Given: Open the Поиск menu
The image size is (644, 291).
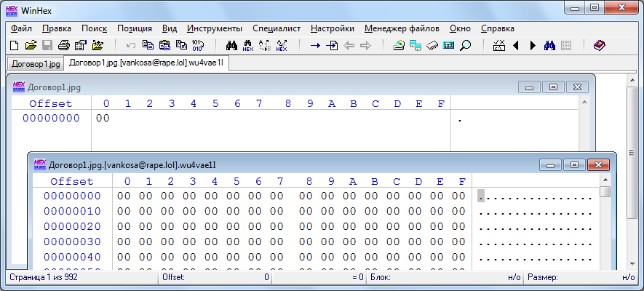Looking at the screenshot, I should coord(95,28).
